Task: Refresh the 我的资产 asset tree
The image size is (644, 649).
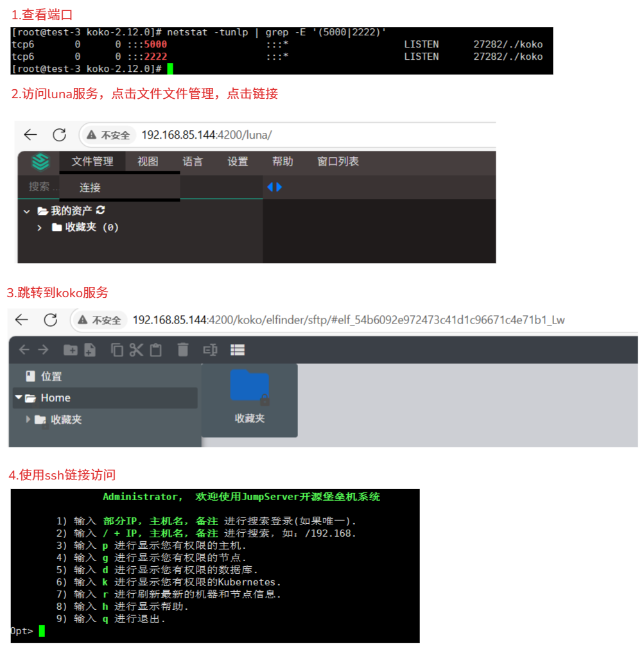Action: click(101, 211)
